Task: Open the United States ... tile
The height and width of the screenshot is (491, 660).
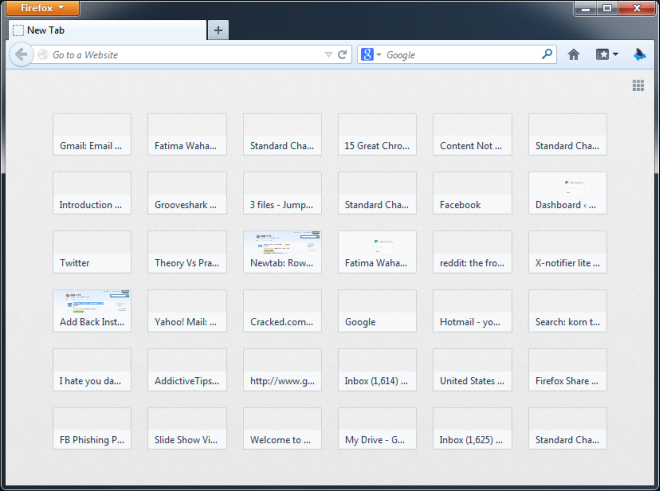Action: [x=472, y=370]
